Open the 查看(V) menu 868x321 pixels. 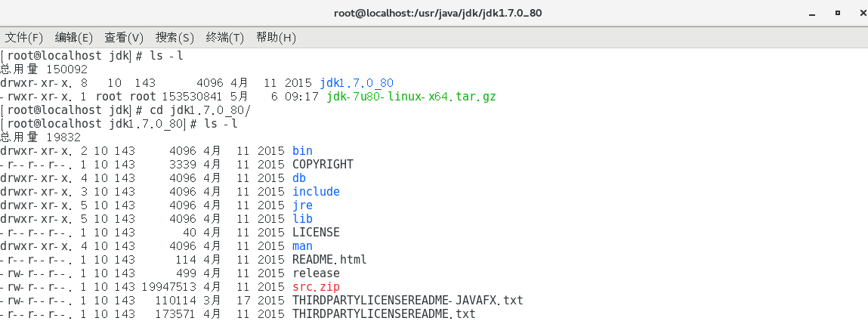pyautogui.click(x=124, y=38)
